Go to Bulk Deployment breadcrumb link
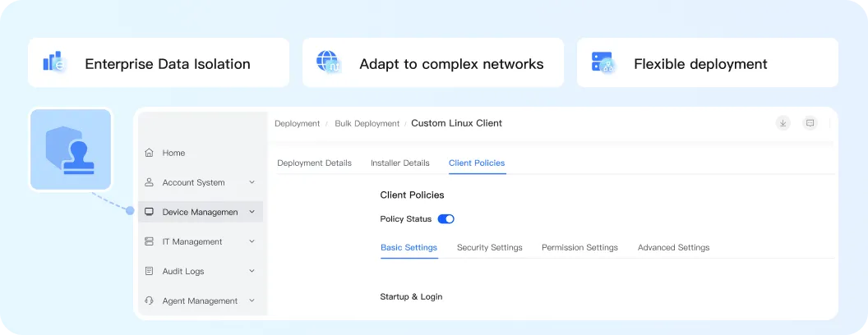 click(367, 123)
